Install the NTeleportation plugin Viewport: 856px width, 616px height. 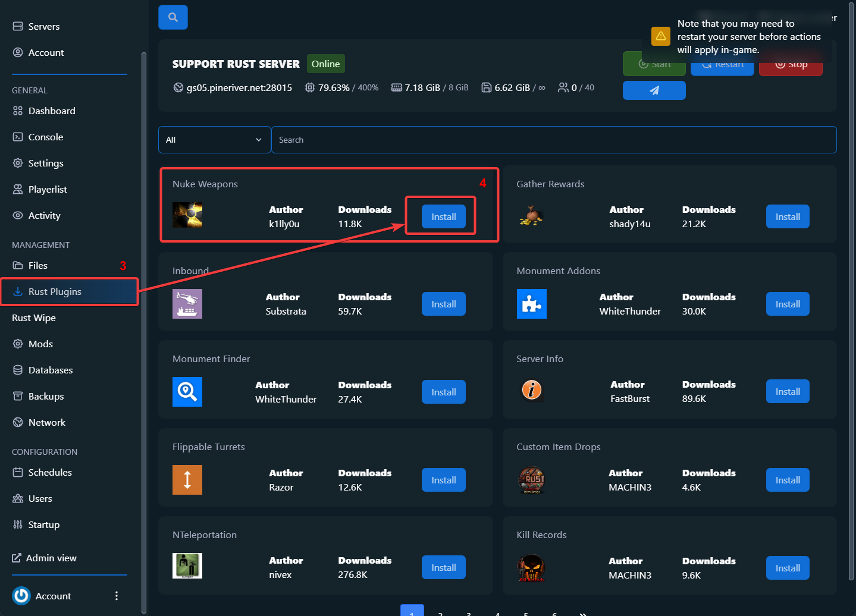(444, 567)
